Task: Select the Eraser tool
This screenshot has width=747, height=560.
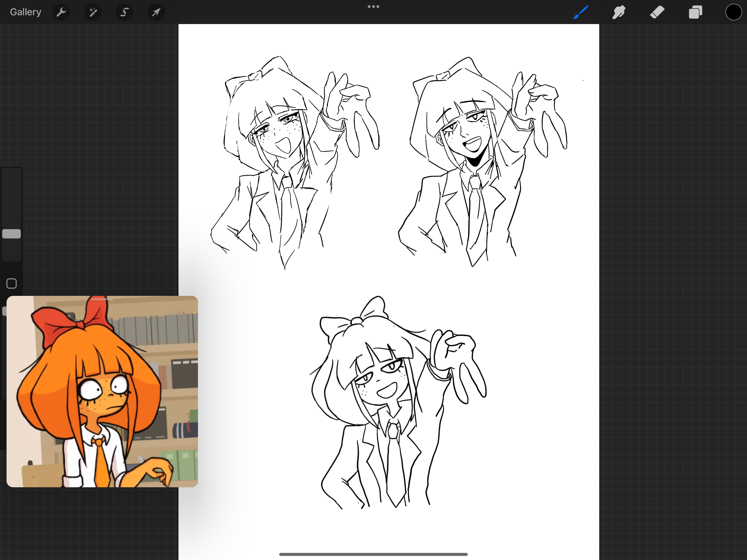Action: 657,13
